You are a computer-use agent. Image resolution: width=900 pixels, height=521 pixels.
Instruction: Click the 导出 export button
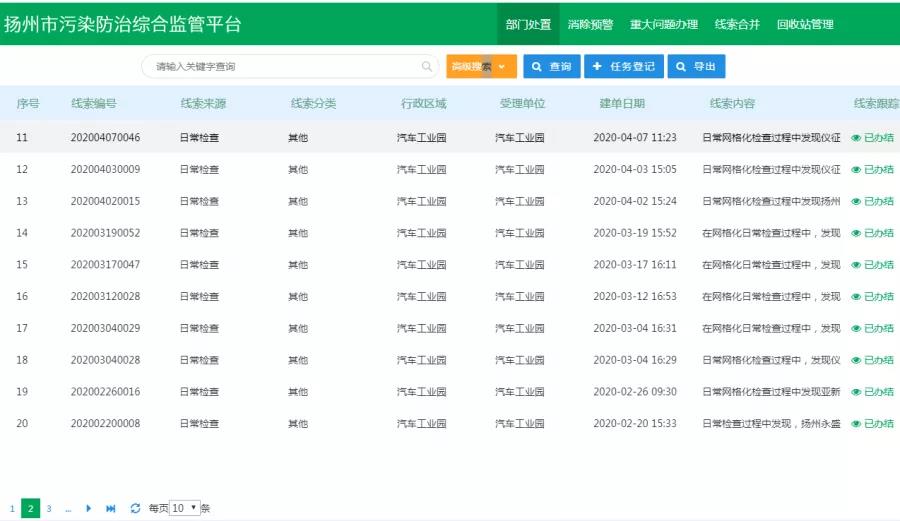click(x=696, y=67)
